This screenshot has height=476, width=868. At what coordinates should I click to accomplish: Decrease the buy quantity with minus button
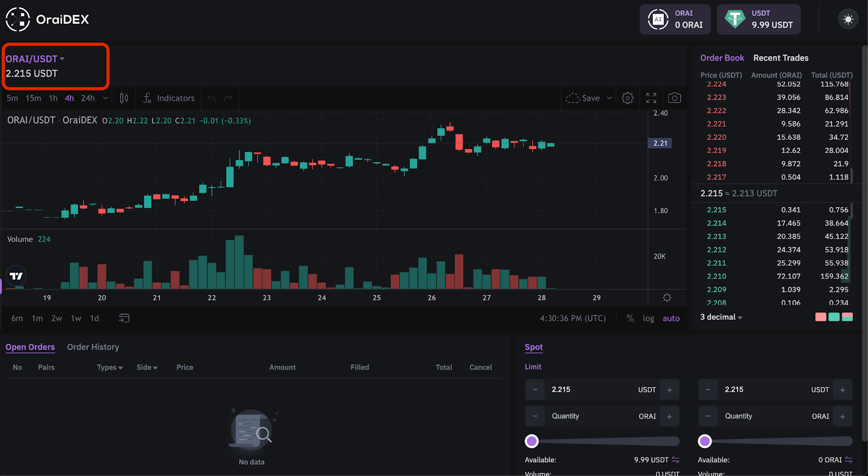(535, 416)
